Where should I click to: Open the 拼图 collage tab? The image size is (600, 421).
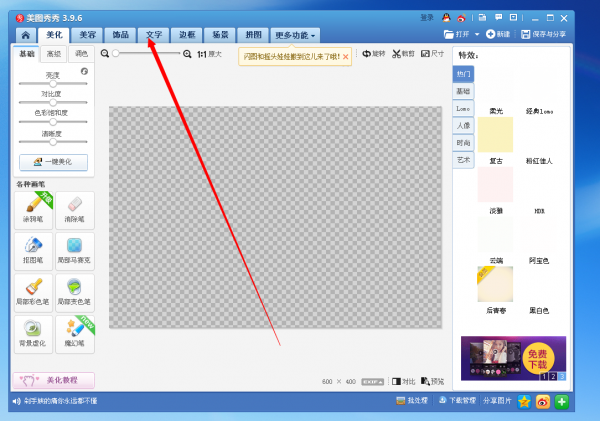click(x=253, y=35)
